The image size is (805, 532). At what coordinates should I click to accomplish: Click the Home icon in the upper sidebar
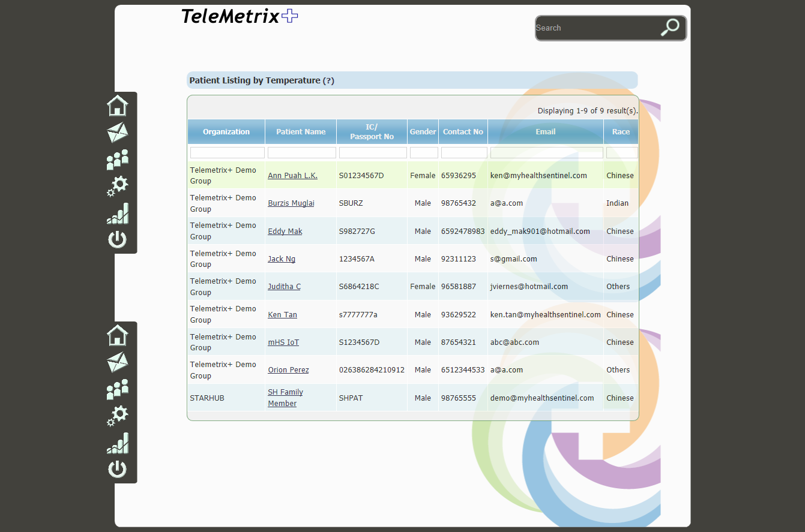118,106
